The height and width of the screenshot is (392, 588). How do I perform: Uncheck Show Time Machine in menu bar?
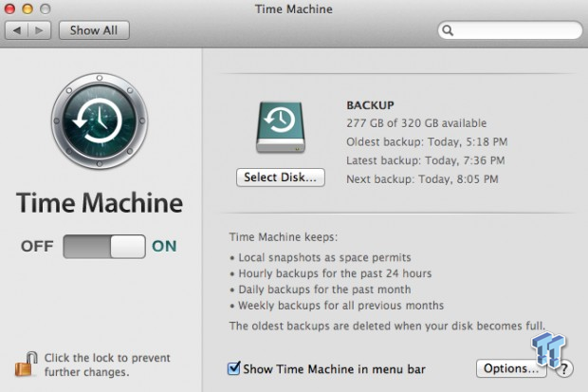[233, 368]
